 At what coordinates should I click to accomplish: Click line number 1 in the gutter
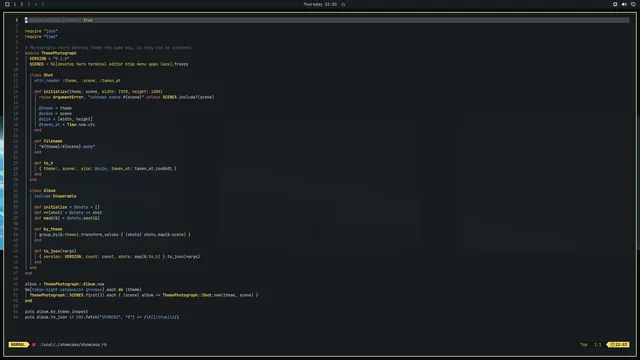click(17, 20)
